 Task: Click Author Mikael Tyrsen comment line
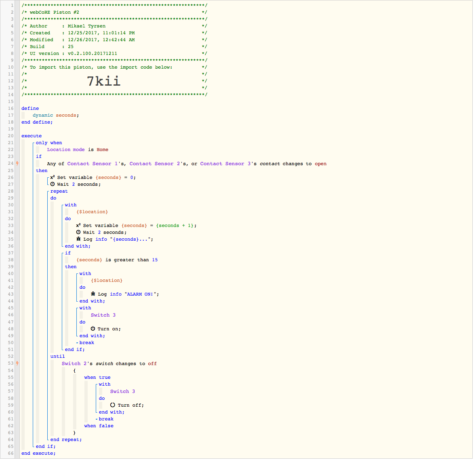(114, 26)
